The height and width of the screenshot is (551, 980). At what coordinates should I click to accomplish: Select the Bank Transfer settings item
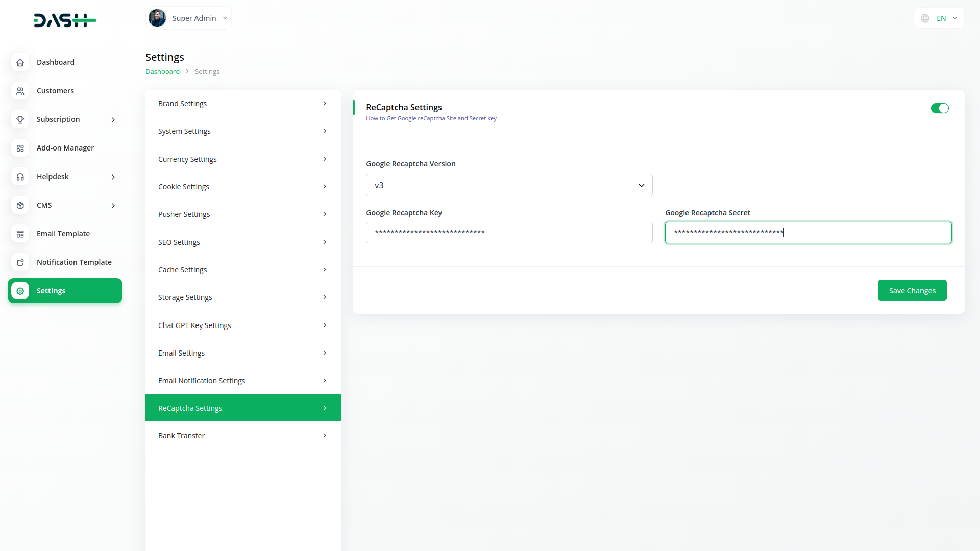pyautogui.click(x=243, y=436)
